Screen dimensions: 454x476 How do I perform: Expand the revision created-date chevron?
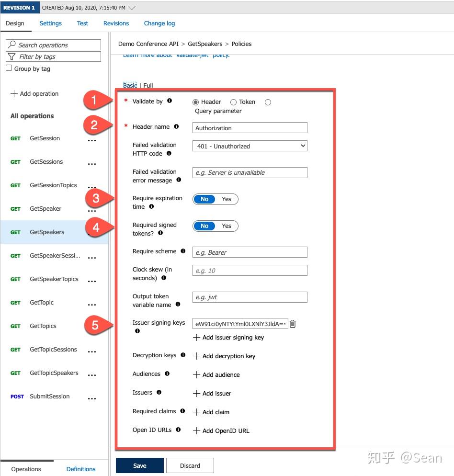[132, 8]
